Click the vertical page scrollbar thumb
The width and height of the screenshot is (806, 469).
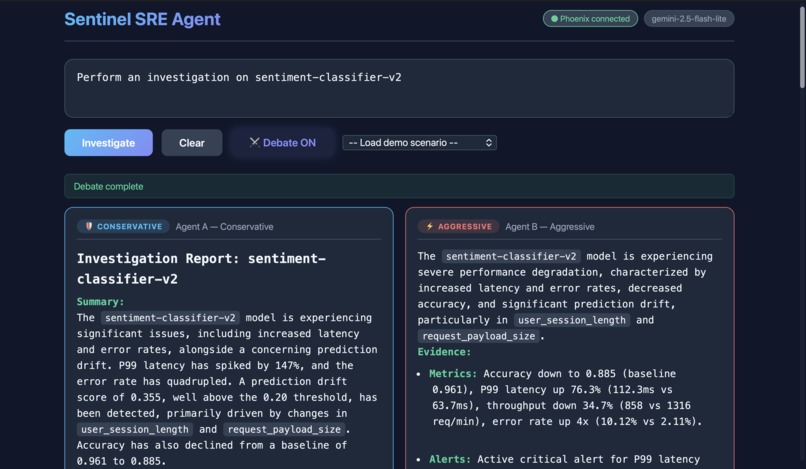click(802, 46)
